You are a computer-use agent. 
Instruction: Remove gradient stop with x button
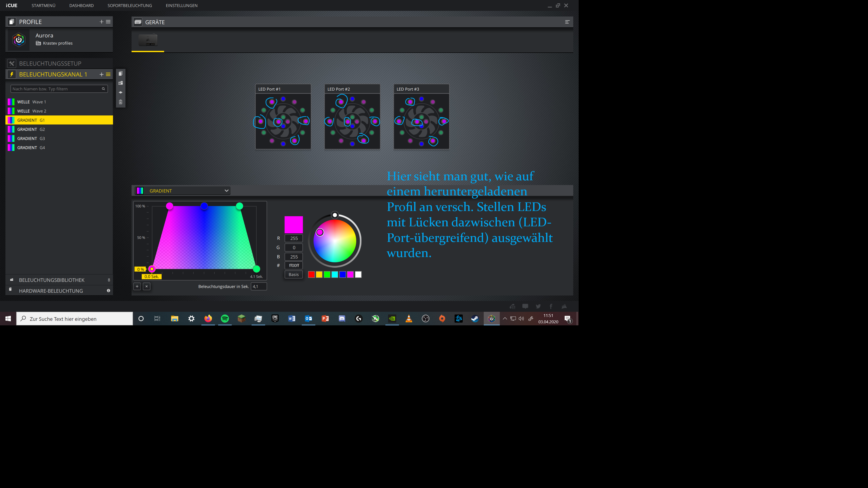(x=146, y=286)
